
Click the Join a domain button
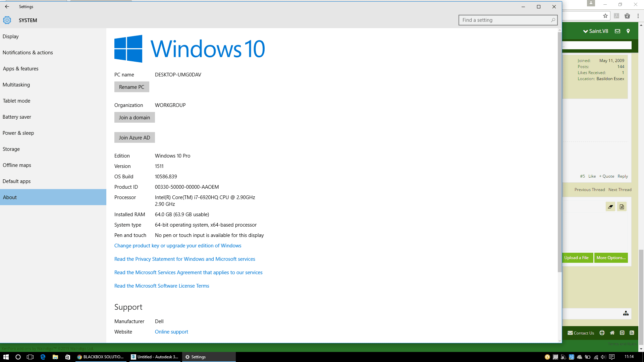coord(135,117)
